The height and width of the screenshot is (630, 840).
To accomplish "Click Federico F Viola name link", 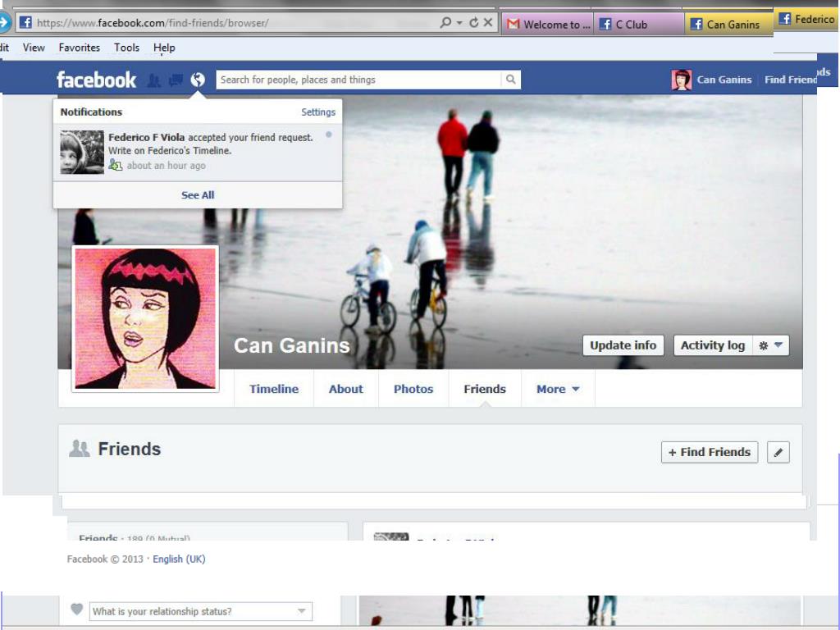I will (146, 137).
